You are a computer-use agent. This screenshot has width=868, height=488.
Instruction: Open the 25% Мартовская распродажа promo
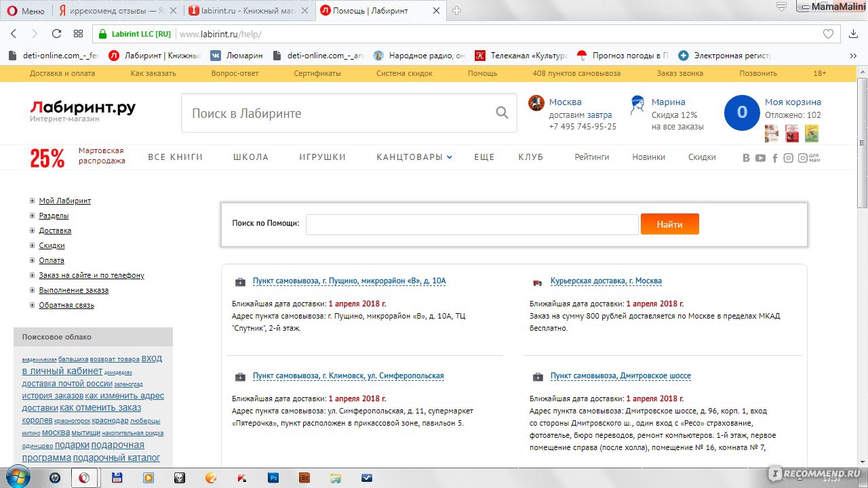[77, 157]
